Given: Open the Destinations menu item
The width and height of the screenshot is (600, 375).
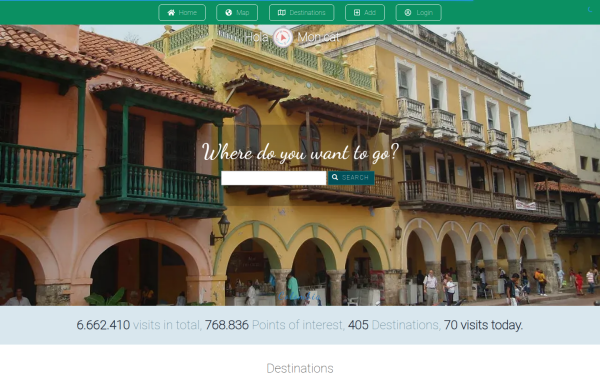Looking at the screenshot, I should pos(302,13).
